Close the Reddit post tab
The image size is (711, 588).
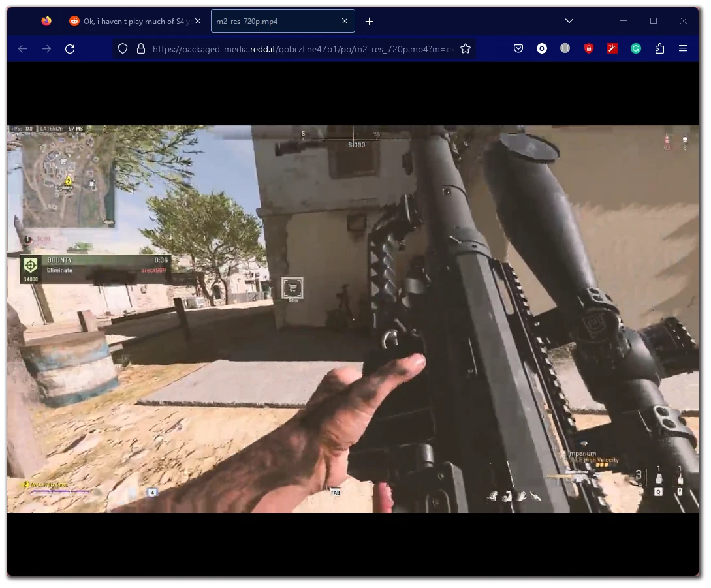(x=198, y=21)
